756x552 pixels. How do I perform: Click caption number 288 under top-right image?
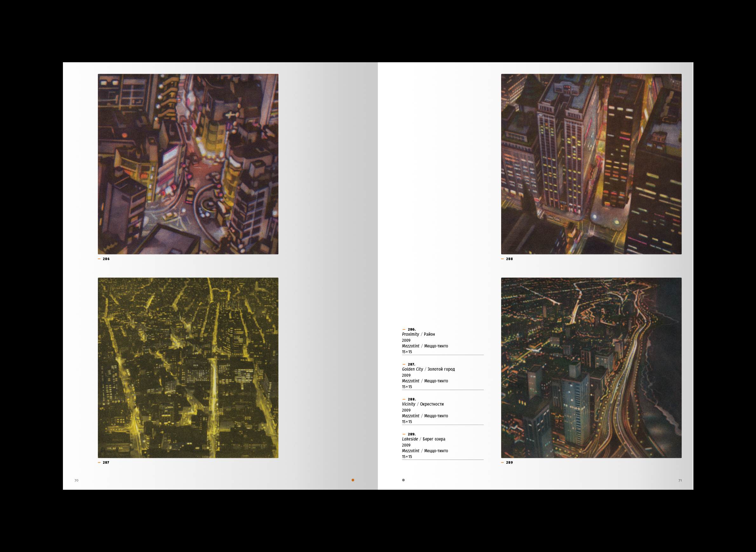509,259
